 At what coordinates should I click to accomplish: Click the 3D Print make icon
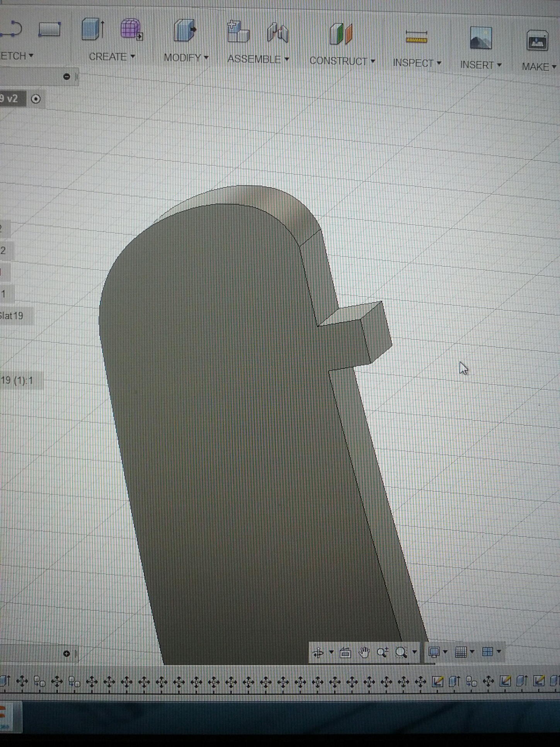[537, 40]
